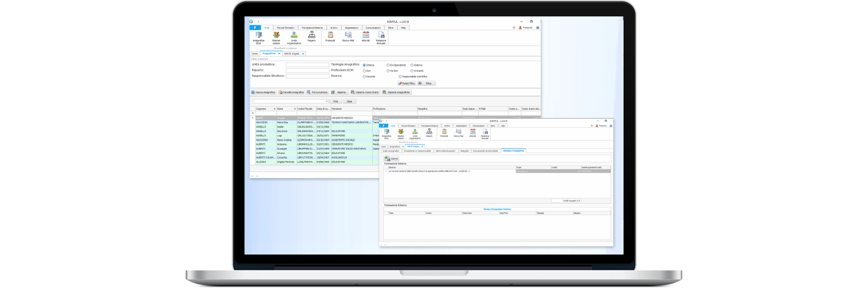Select the Entrambi radio button
Viewport: 868px width, 288px height.
[x=413, y=71]
